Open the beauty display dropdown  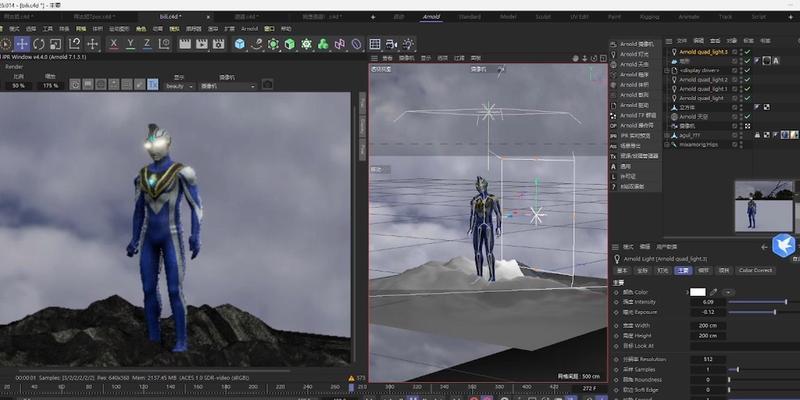pyautogui.click(x=180, y=86)
